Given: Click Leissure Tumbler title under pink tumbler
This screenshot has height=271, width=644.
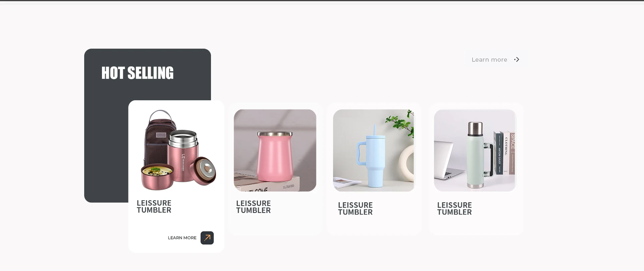Looking at the screenshot, I should 253,207.
